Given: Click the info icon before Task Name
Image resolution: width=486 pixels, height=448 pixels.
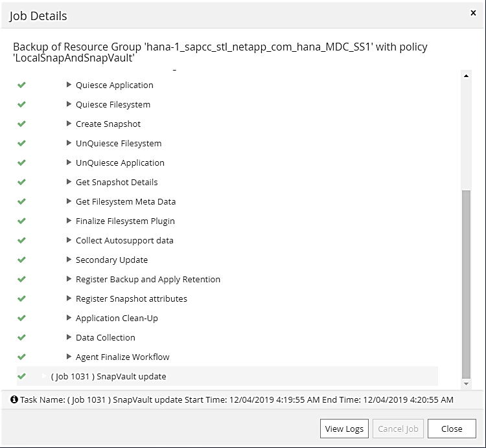Looking at the screenshot, I should (x=14, y=399).
